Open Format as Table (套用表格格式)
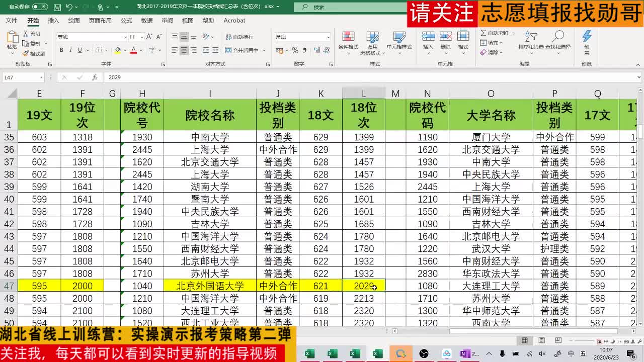This screenshot has height=362, width=644. pyautogui.click(x=373, y=43)
